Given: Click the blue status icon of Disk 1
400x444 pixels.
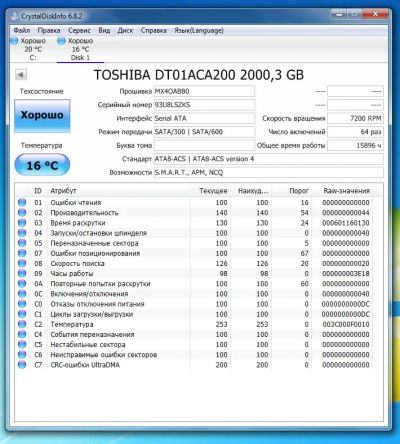Looking at the screenshot, I should pyautogui.click(x=61, y=41).
